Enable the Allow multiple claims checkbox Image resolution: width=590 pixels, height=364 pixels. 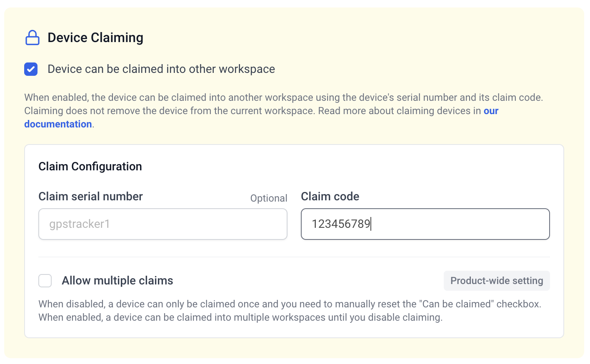coord(45,281)
